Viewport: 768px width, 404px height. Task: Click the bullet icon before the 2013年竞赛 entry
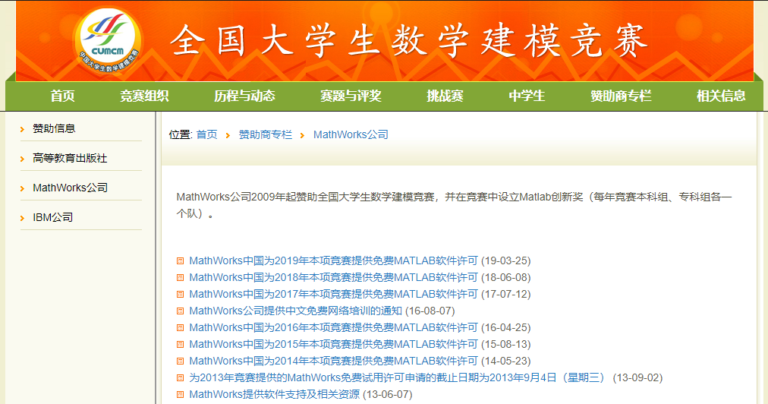(x=180, y=378)
